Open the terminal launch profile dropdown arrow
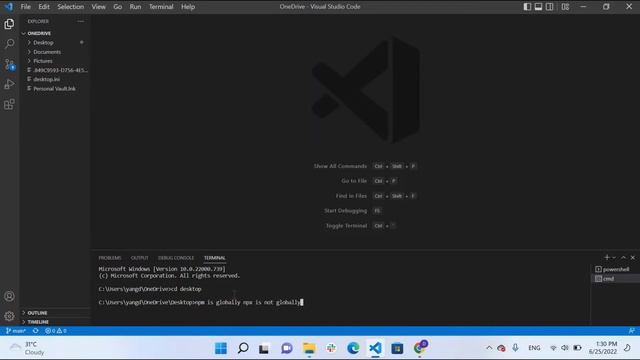 click(x=614, y=258)
